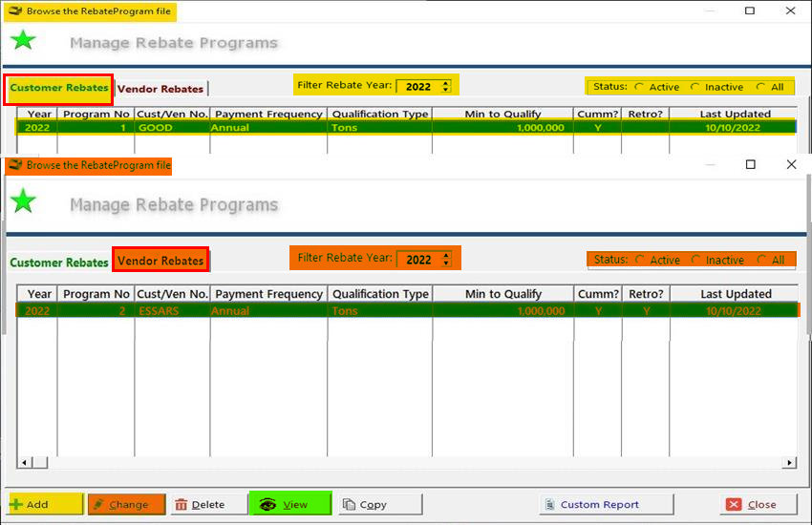The height and width of the screenshot is (525, 812).
Task: Open Custom Report label text
Action: click(x=600, y=504)
